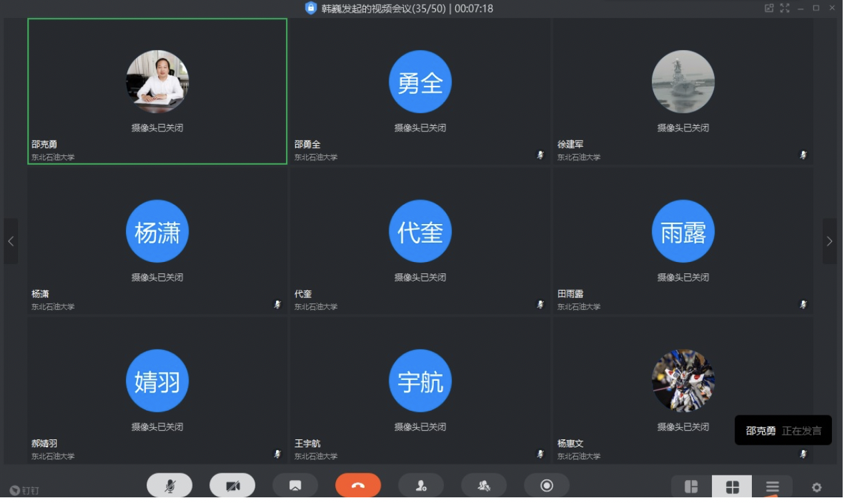The height and width of the screenshot is (504, 844).
Task: Click the 邵克勇 正在发言 speaking notification
Action: pos(783,431)
